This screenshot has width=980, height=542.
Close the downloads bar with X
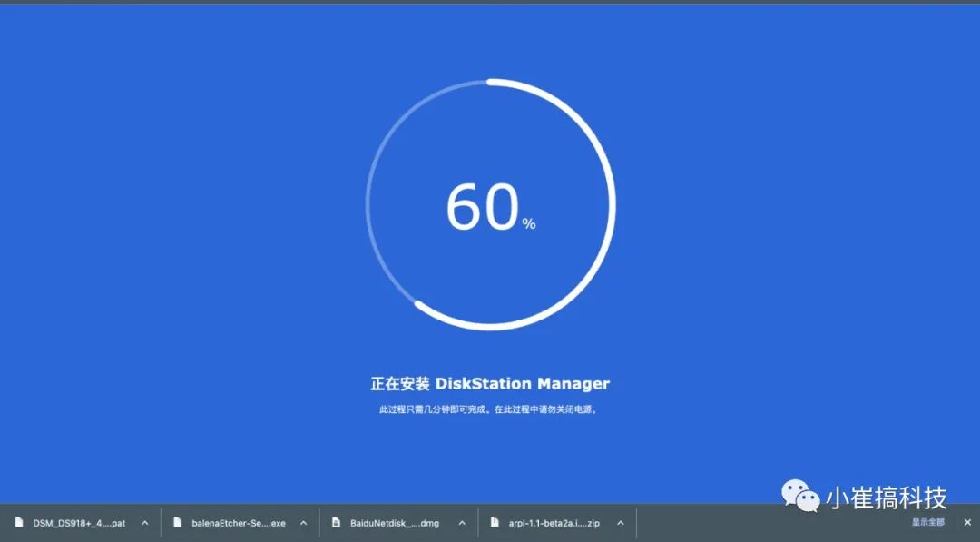967,522
